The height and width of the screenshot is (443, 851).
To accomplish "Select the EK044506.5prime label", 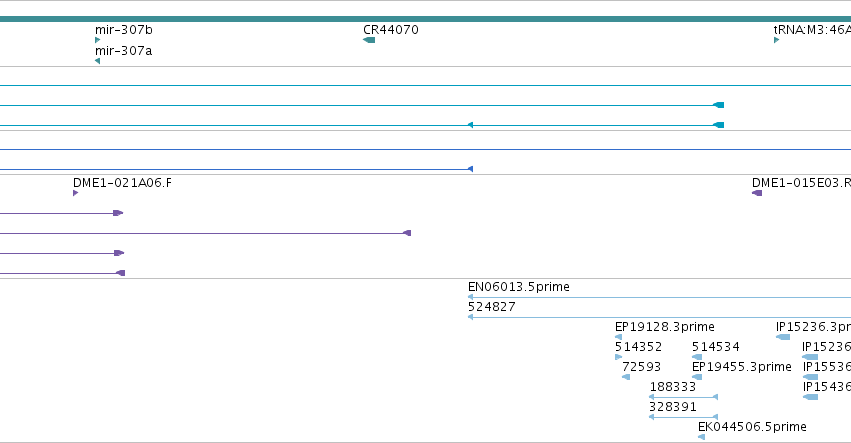I will [x=752, y=427].
